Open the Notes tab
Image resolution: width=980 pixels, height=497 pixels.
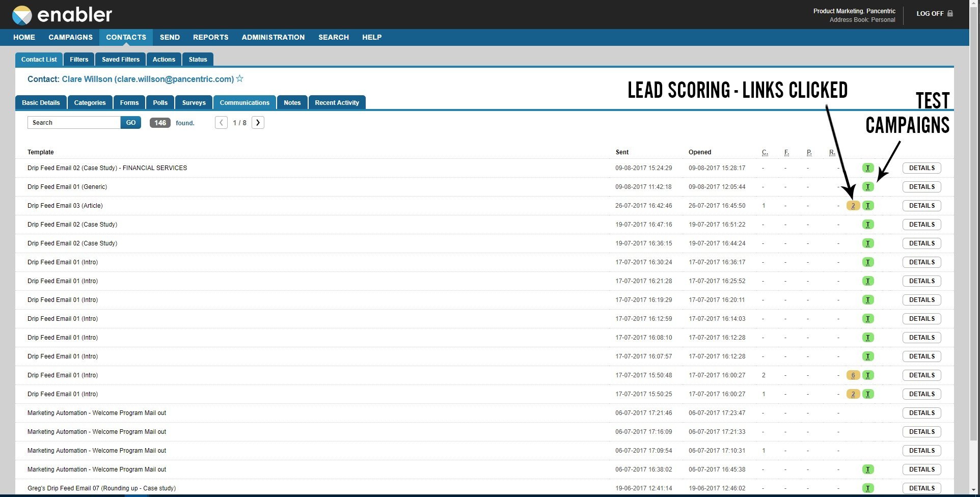(292, 102)
